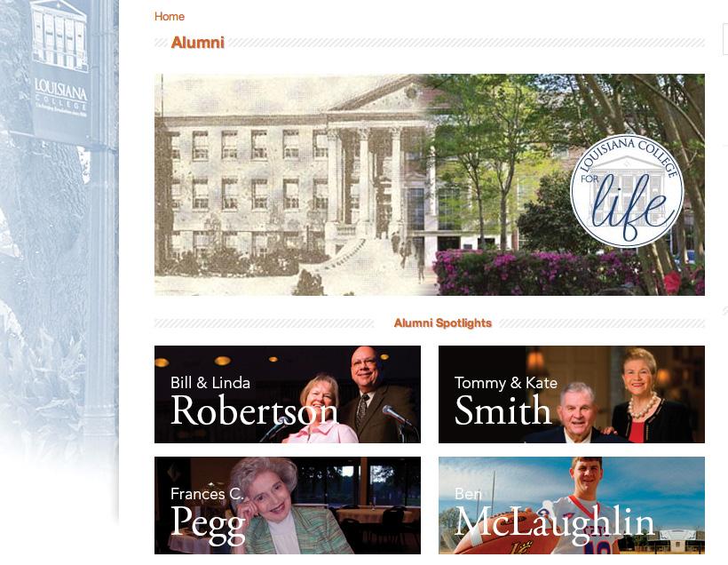Select the Alumni Spotlights section heading
The height and width of the screenshot is (565, 728).
pyautogui.click(x=442, y=323)
